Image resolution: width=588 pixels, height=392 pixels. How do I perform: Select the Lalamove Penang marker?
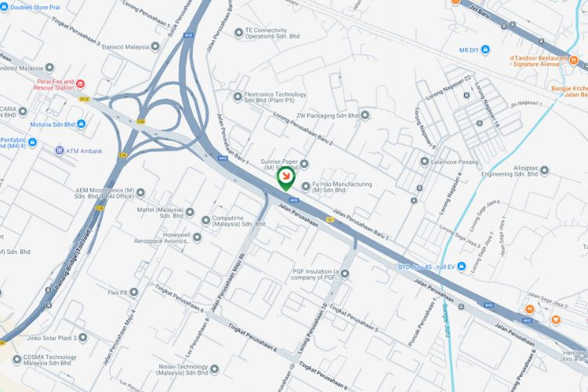(x=424, y=162)
